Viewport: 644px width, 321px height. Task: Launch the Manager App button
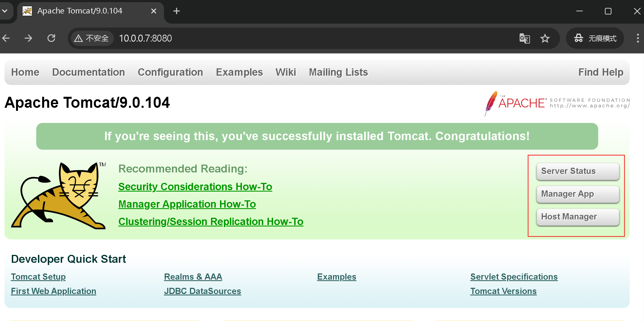click(x=578, y=194)
